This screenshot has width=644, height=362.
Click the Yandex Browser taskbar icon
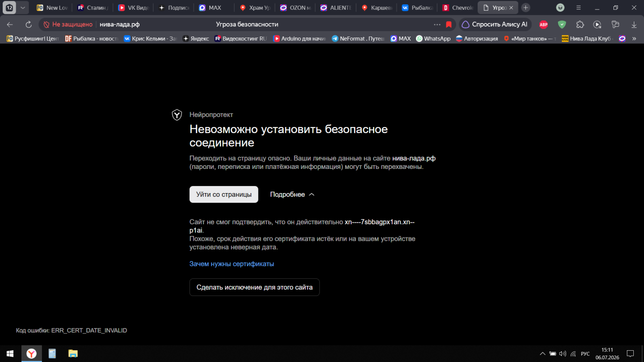click(32, 353)
